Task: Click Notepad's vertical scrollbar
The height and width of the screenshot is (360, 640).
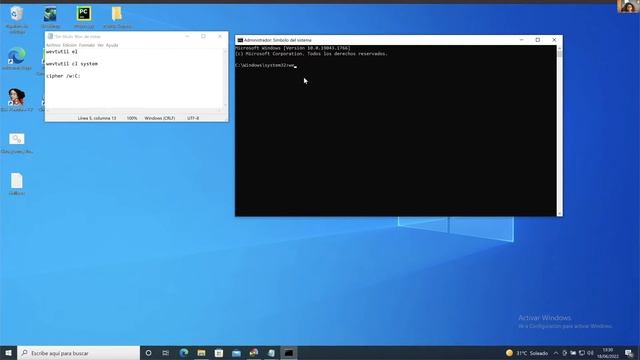Action: 225,78
